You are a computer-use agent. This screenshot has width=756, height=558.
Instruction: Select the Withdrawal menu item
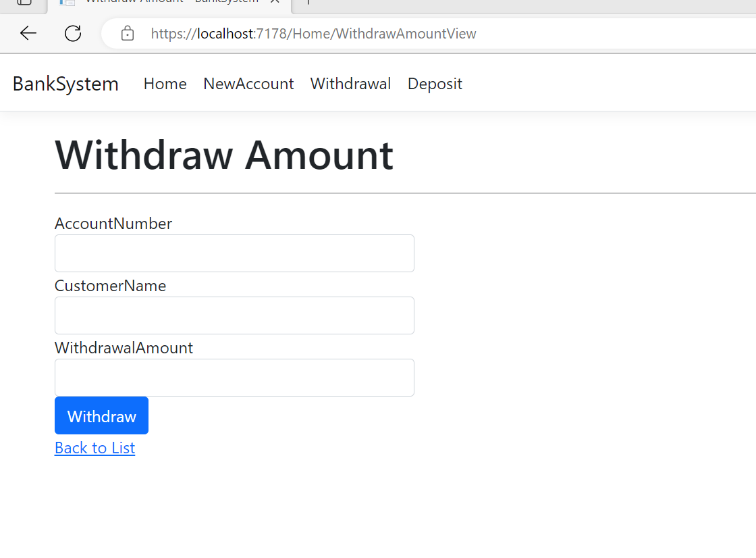coord(350,84)
